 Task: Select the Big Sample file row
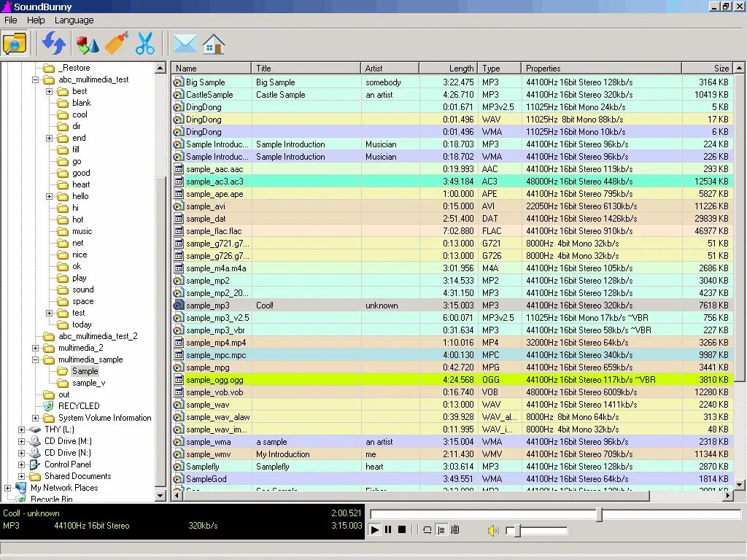click(452, 82)
